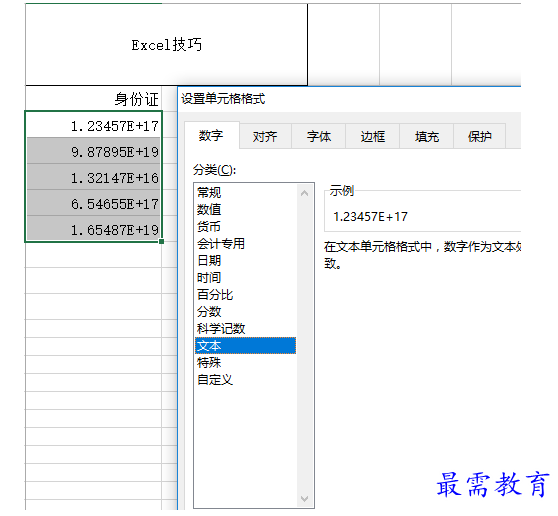Open the 对齐 tab
The height and width of the screenshot is (516, 558).
(x=265, y=136)
